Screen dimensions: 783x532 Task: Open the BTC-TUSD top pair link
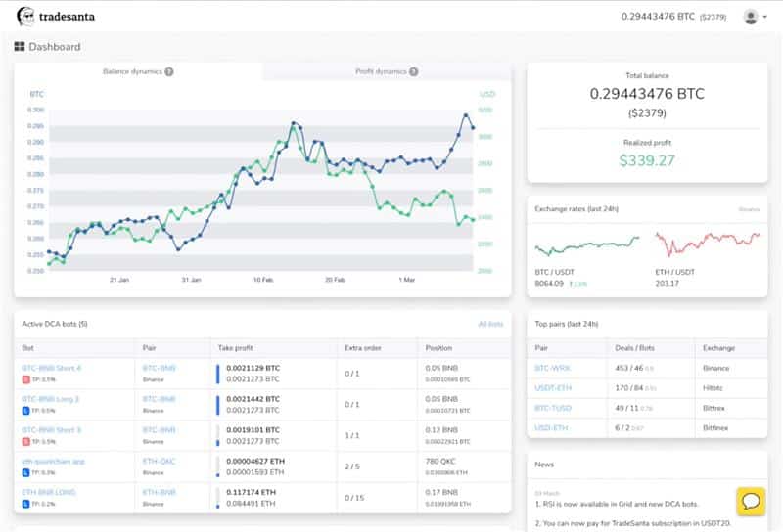coord(553,408)
